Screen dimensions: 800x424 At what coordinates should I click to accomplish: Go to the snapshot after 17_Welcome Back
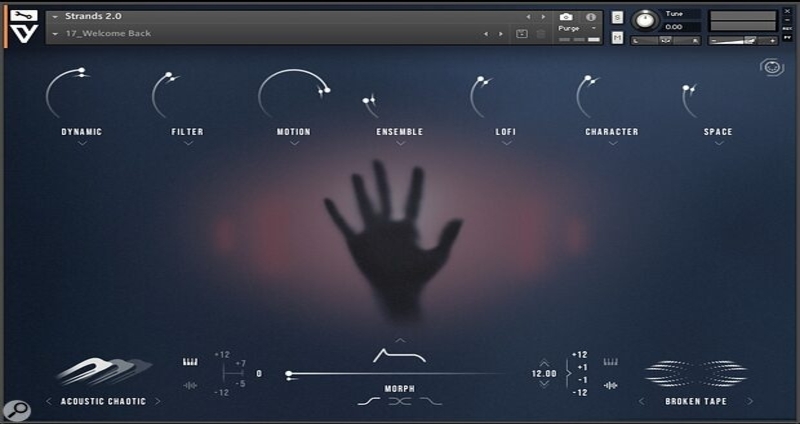[x=501, y=34]
